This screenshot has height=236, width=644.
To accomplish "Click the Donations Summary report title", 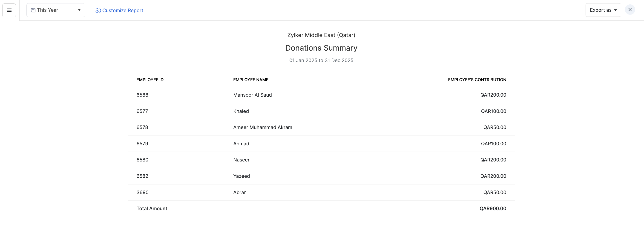I will (321, 48).
